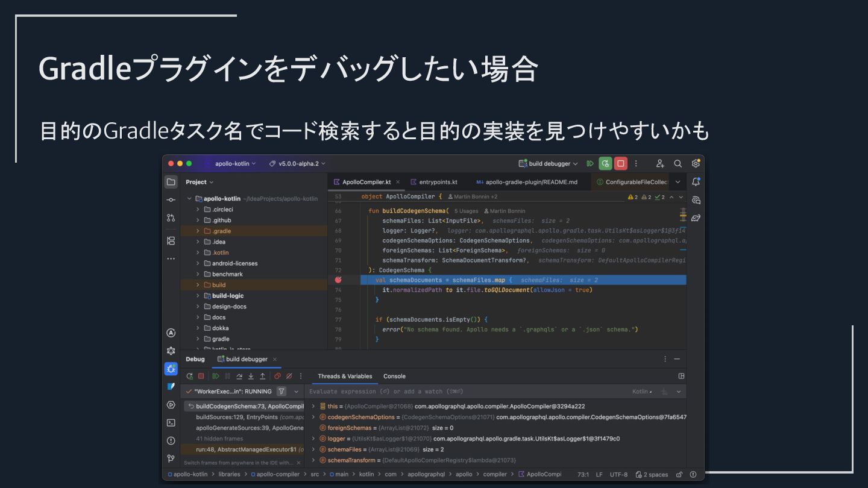The image size is (868, 488).
Task: Click the 41 hidden frames link
Action: pos(219,439)
